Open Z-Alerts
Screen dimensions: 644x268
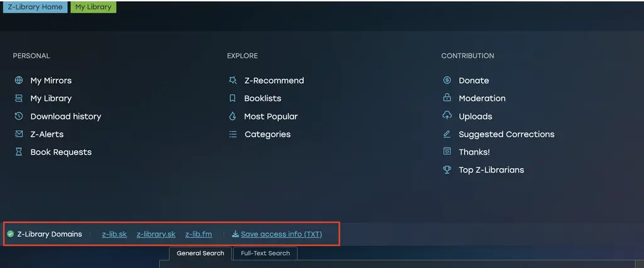(x=47, y=134)
